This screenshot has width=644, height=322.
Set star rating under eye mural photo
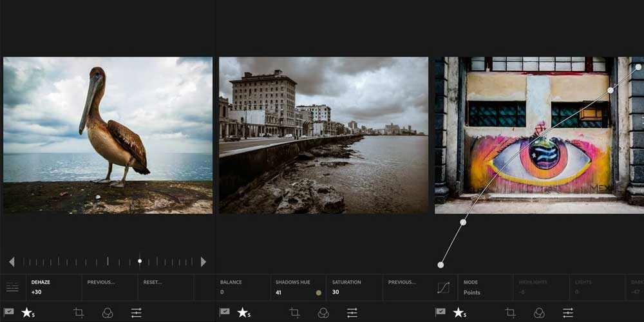460,312
